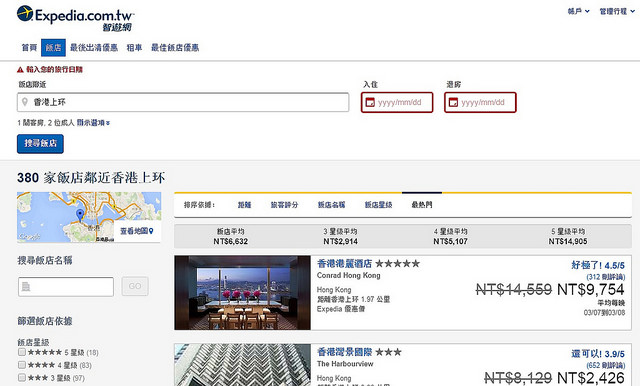Click the location pin icon in search field
Viewport: 640px width, 386px height.
click(25, 102)
